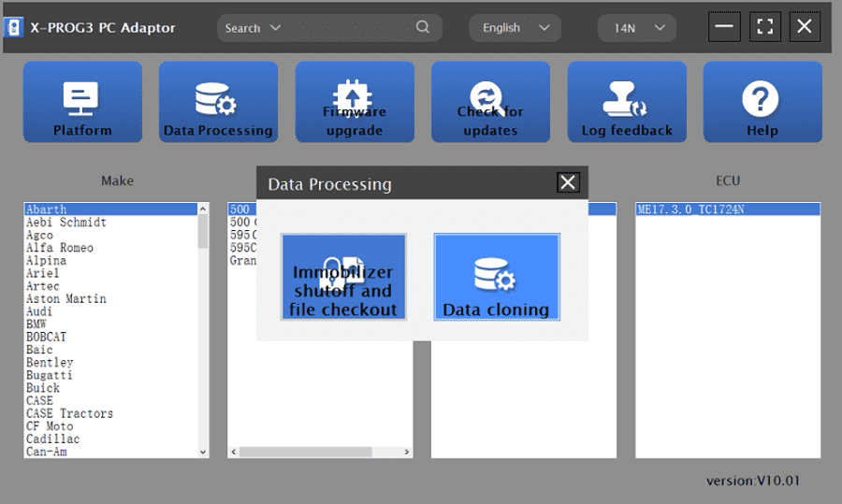
Task: Select CASE in Make list
Action: click(x=110, y=400)
